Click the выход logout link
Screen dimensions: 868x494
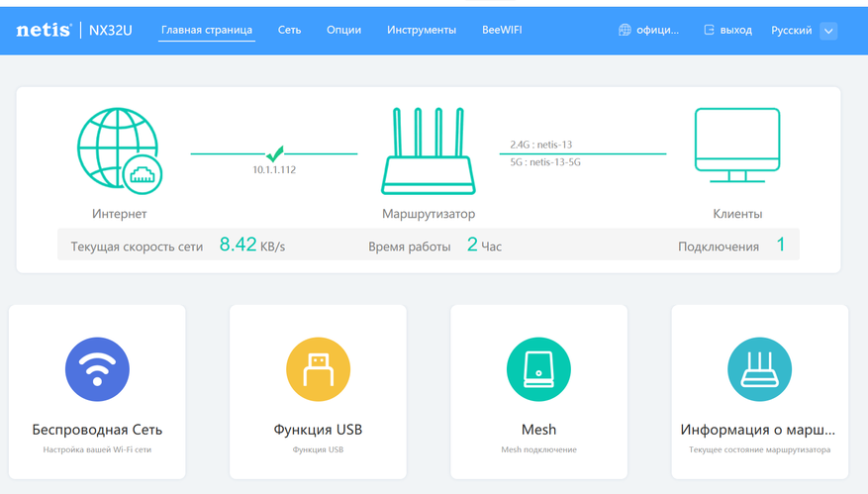[x=735, y=31]
